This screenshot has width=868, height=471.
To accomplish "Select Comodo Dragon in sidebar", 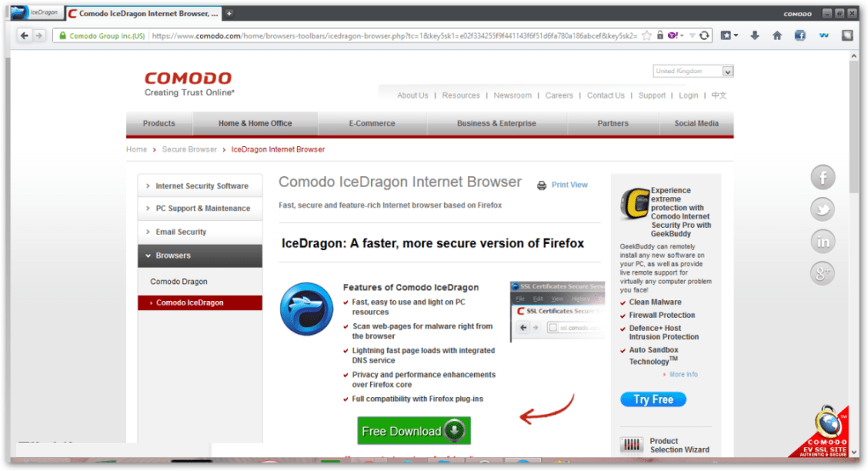I will coord(179,281).
